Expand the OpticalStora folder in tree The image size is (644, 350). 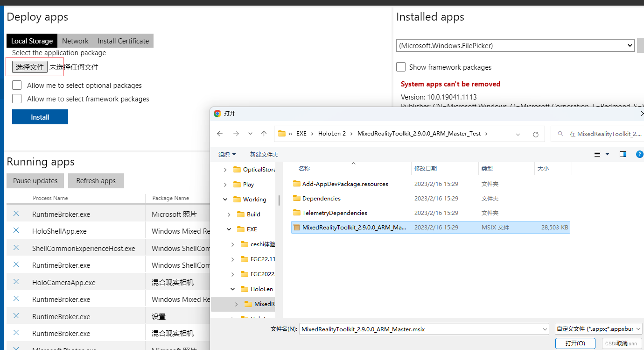tap(225, 170)
